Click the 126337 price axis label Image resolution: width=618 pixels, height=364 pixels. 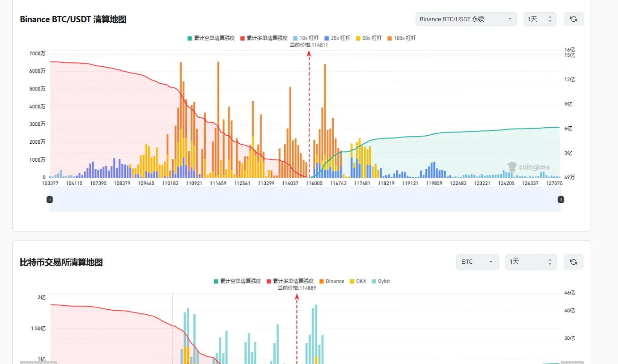pyautogui.click(x=530, y=183)
